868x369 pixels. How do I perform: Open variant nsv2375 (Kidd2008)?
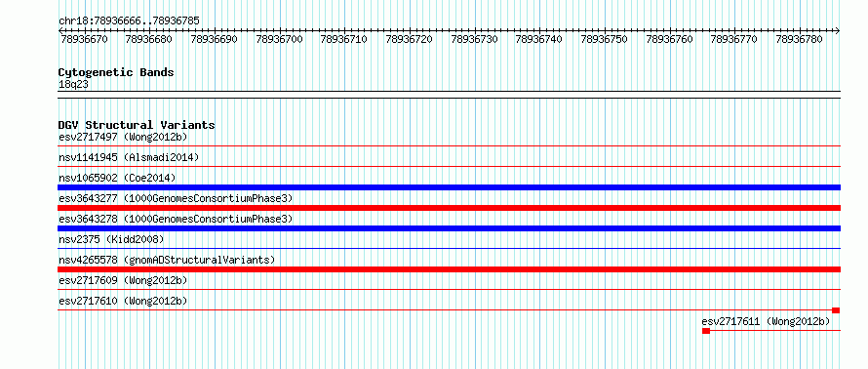(111, 239)
